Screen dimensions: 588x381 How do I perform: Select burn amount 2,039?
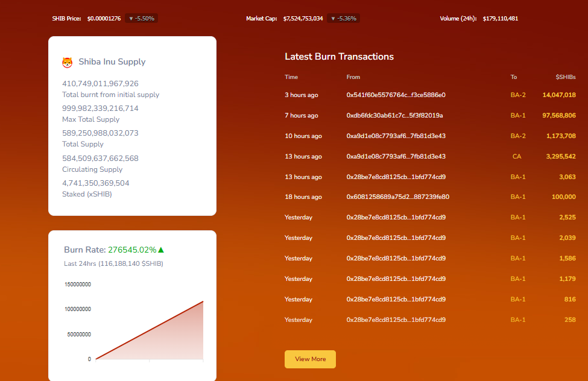point(567,238)
